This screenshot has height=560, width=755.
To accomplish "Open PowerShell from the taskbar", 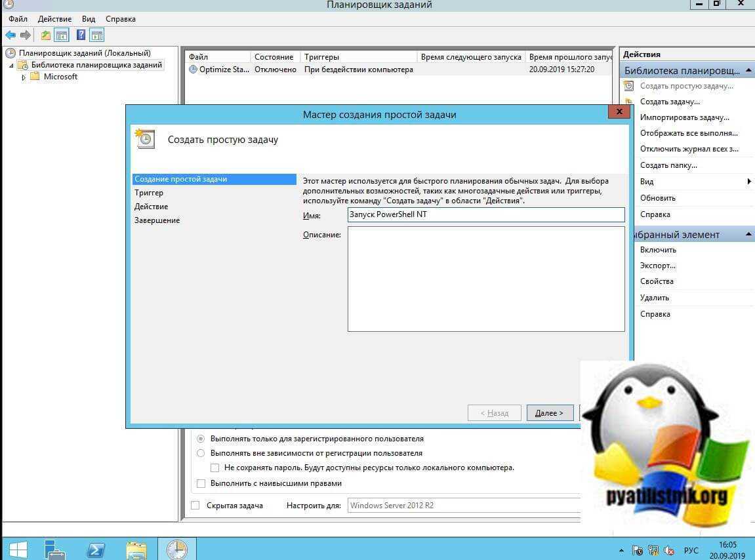I will 96,548.
